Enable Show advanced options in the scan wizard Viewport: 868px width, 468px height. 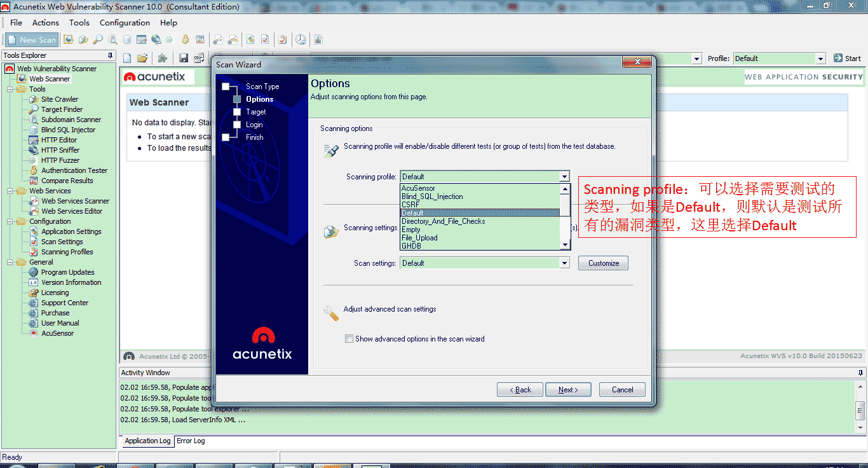tap(349, 338)
